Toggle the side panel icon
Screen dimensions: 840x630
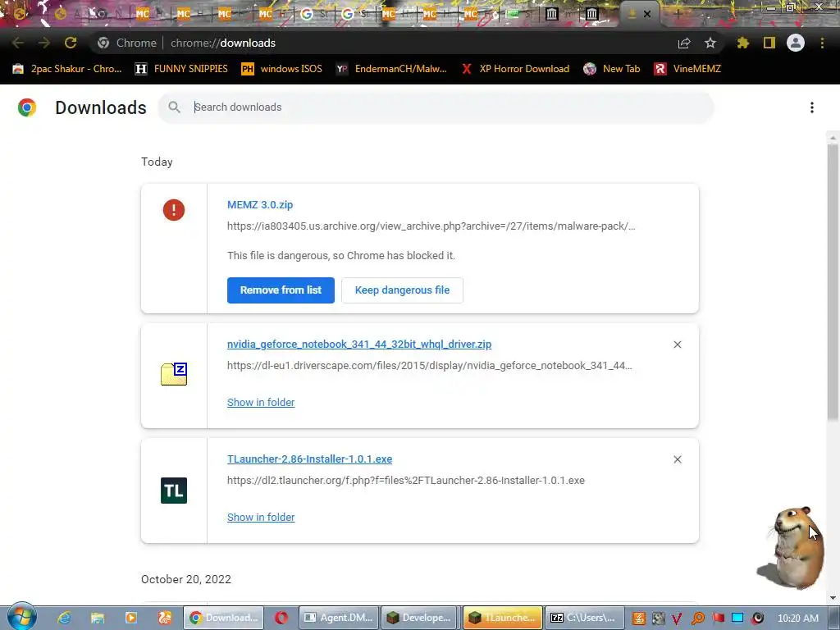click(769, 43)
